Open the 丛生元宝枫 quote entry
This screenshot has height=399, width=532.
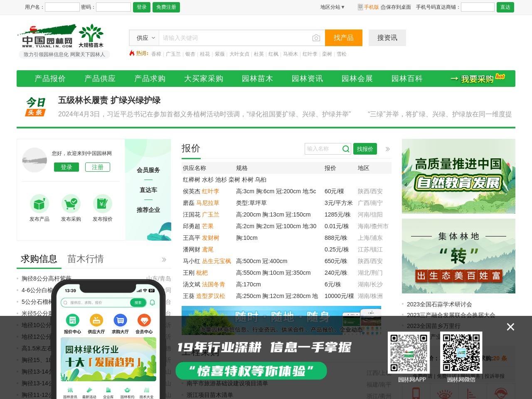(217, 261)
